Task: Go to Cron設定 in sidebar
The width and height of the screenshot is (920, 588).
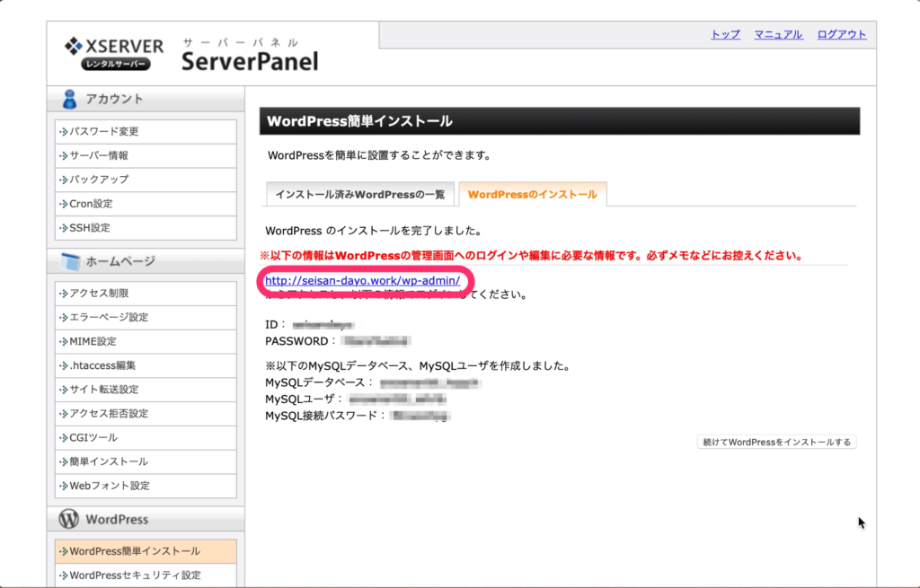Action: coord(91,204)
